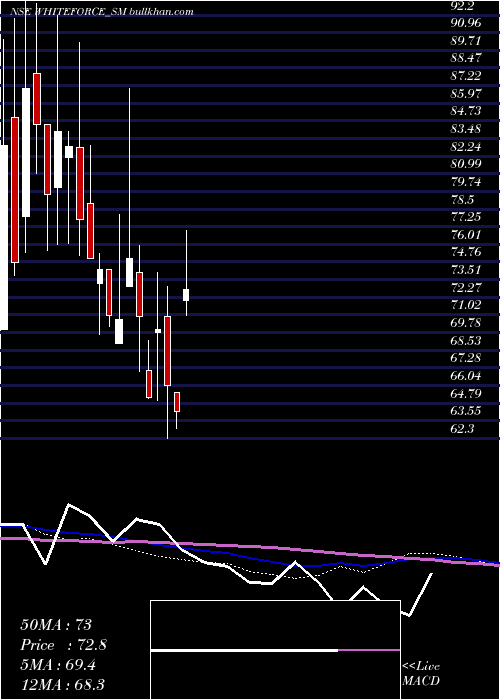The width and height of the screenshot is (500, 700).
Task: Click the 88.47 price axis label
Action: point(466,58)
